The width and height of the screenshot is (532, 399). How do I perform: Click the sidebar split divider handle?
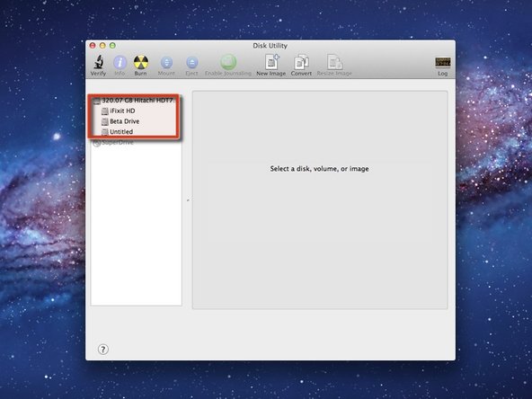(188, 200)
